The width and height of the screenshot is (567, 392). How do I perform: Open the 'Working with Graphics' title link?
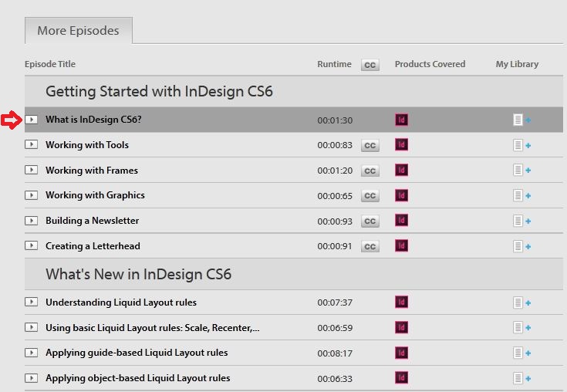pyautogui.click(x=95, y=195)
